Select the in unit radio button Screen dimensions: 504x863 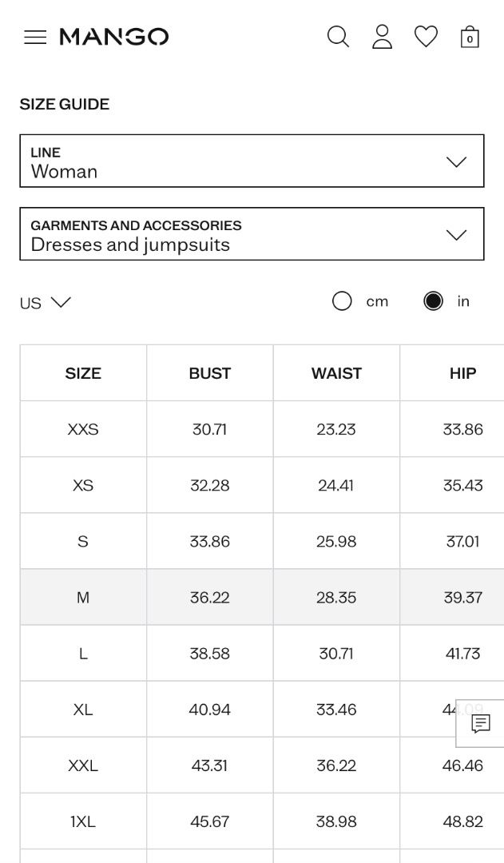click(x=433, y=301)
